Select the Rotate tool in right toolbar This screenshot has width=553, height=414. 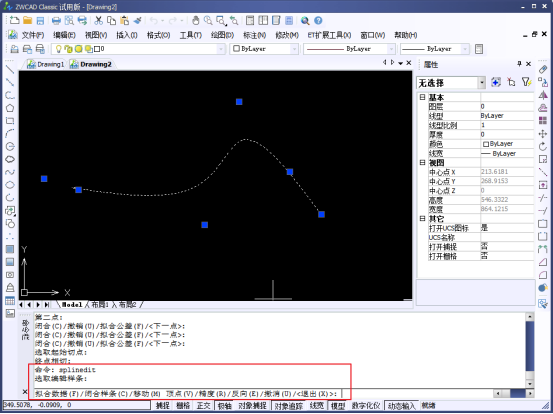tap(543, 146)
